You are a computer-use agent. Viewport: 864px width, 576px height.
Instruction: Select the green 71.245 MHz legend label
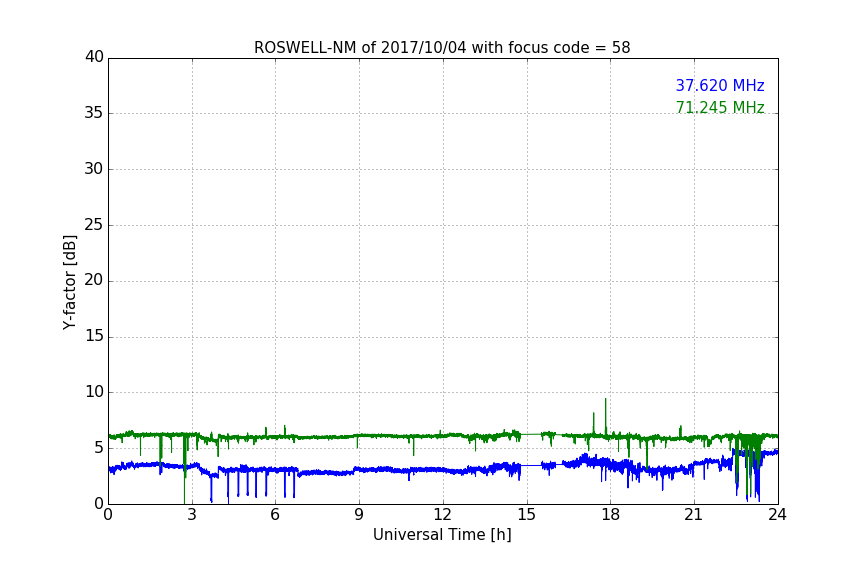click(720, 107)
